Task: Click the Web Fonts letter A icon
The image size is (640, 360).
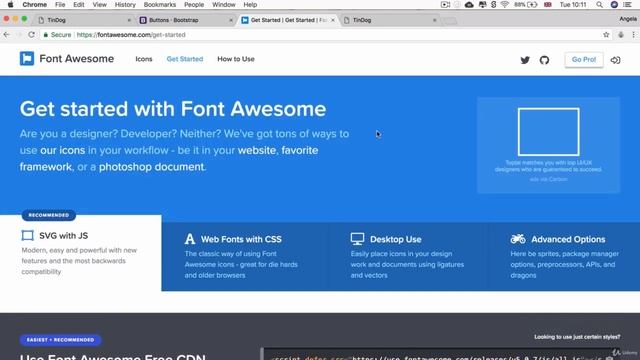Action: pos(190,239)
